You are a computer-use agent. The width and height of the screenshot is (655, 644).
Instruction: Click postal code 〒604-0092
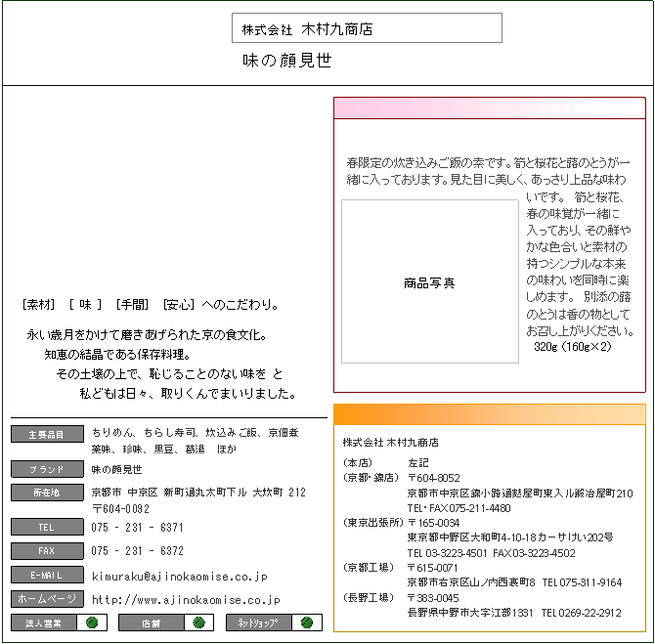120,509
